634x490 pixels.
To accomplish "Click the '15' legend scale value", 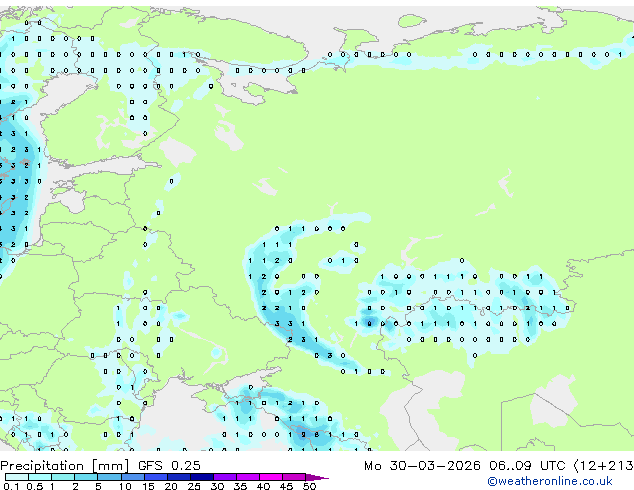I will point(148,486).
